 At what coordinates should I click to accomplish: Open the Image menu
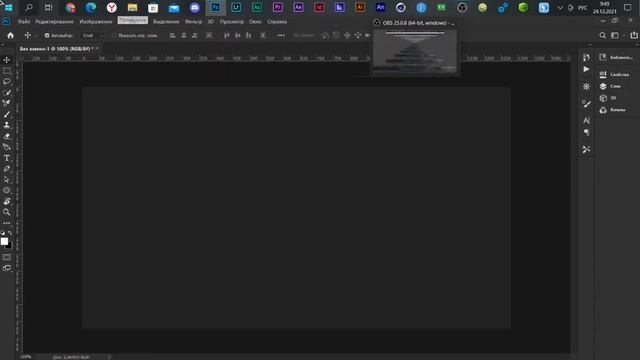point(96,22)
